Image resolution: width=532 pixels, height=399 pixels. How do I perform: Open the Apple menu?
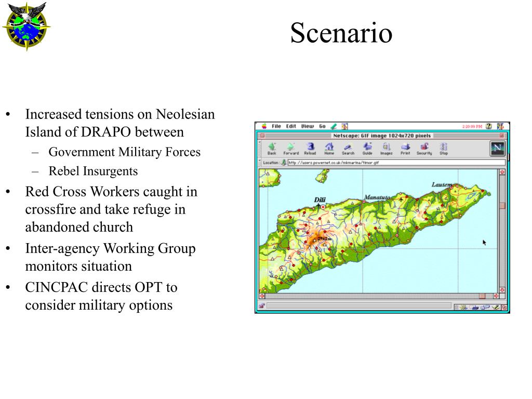pos(264,126)
